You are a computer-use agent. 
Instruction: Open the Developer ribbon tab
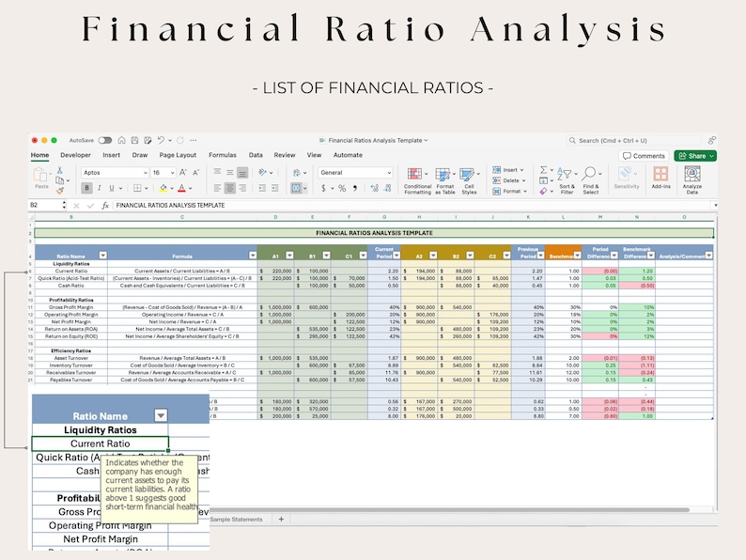(76, 155)
